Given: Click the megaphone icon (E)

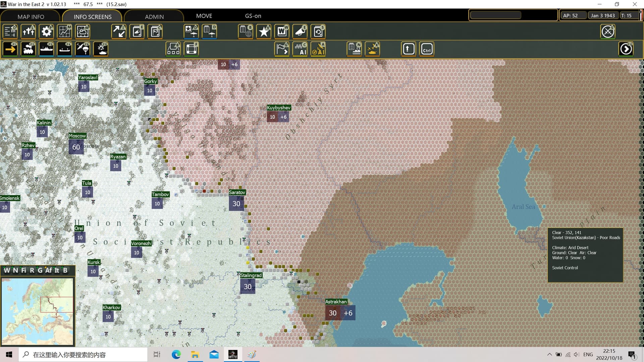Looking at the screenshot, I should (300, 32).
